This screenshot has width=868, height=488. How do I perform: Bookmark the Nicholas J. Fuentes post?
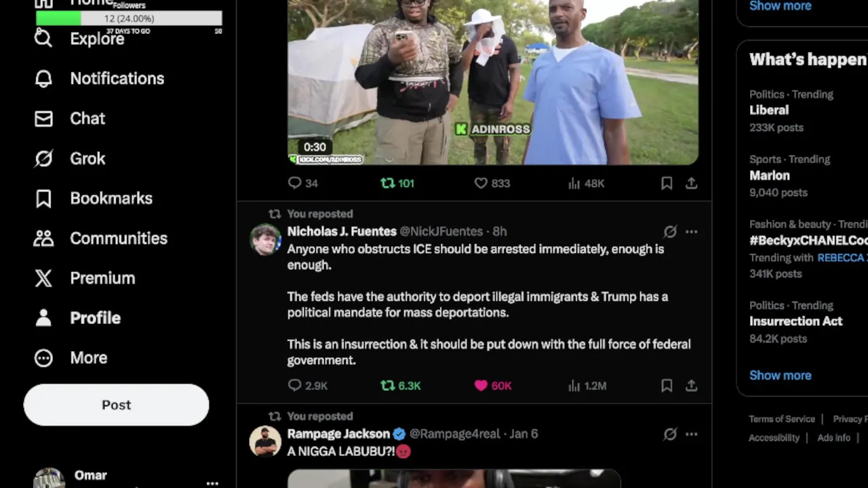667,385
